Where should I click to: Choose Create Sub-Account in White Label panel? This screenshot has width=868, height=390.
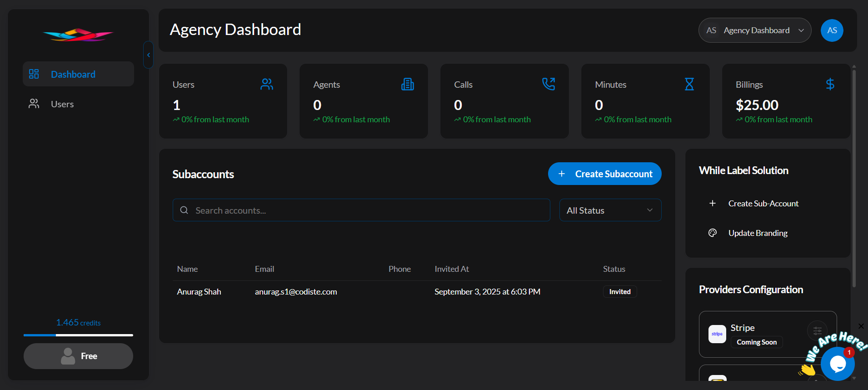click(763, 204)
